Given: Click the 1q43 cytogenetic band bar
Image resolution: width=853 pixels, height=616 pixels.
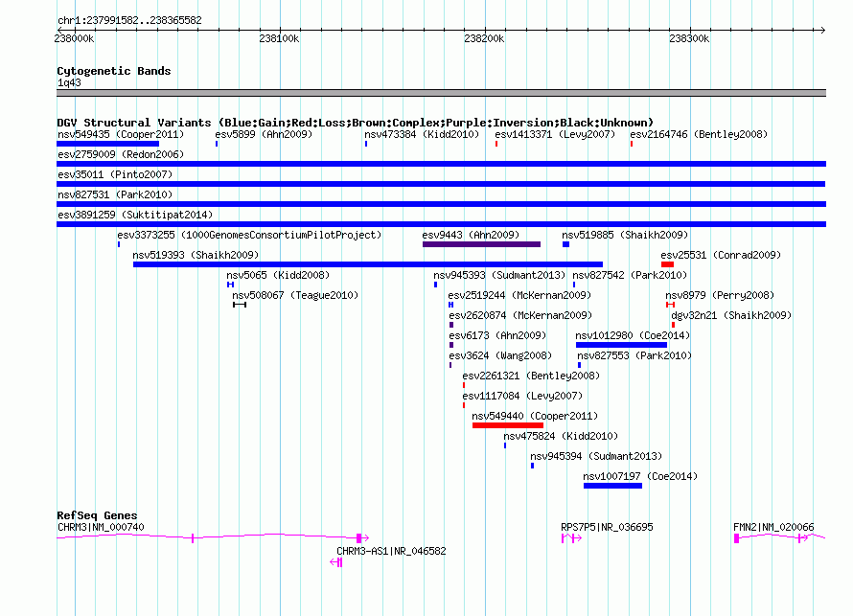Looking at the screenshot, I should point(441,93).
